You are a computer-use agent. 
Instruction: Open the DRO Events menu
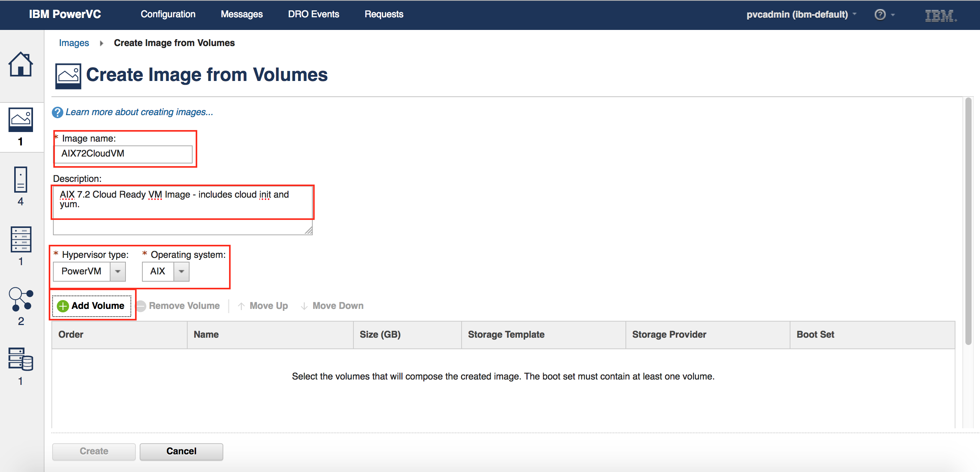(313, 14)
